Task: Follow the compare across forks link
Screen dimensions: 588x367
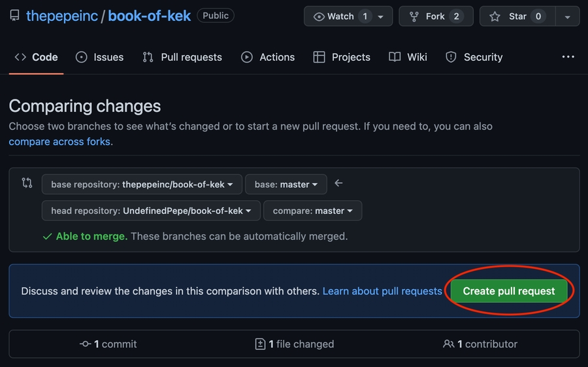Action: 60,141
